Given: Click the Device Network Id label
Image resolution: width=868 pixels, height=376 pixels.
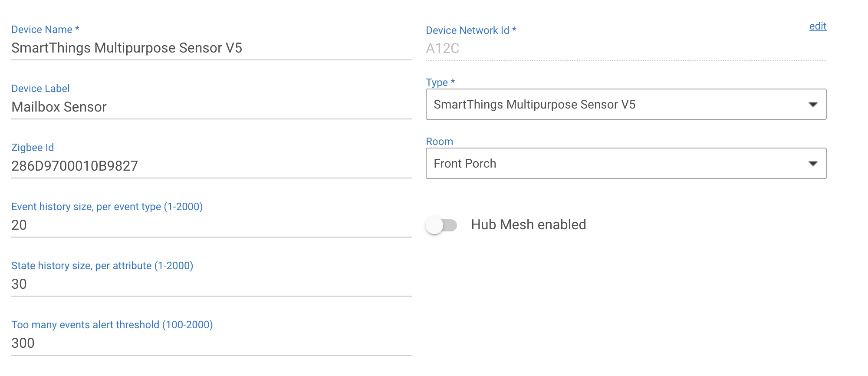Looking at the screenshot, I should (471, 30).
